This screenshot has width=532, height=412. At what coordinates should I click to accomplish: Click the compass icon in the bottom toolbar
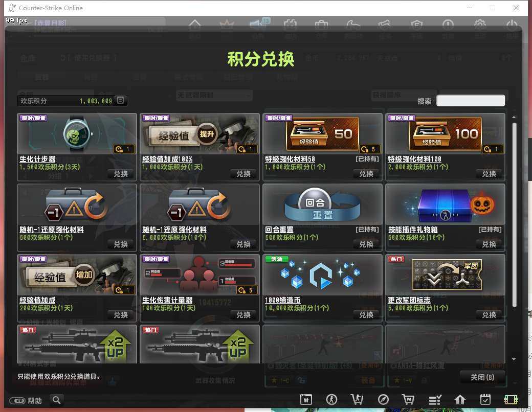383,400
